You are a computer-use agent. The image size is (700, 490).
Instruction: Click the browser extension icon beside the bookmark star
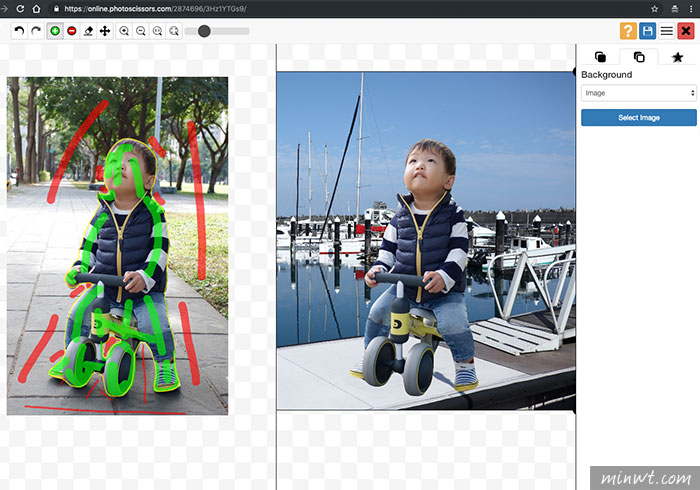675,8
